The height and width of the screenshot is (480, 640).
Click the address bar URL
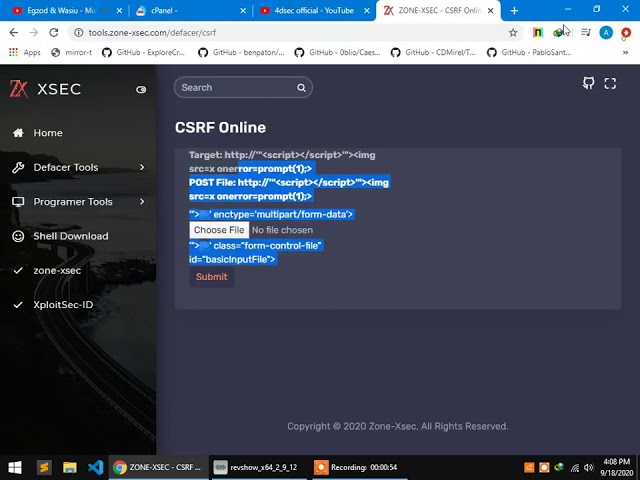pos(152,33)
